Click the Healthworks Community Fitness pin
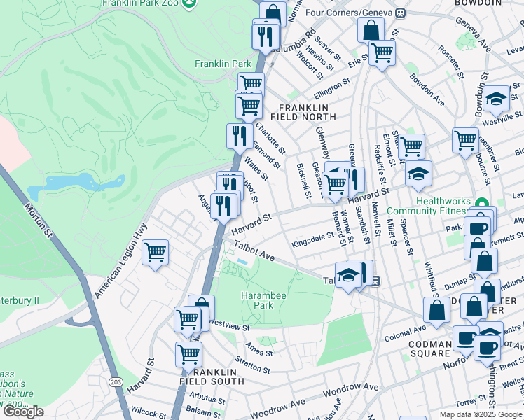Image resolution: width=524 pixels, height=420 pixels. (482, 204)
